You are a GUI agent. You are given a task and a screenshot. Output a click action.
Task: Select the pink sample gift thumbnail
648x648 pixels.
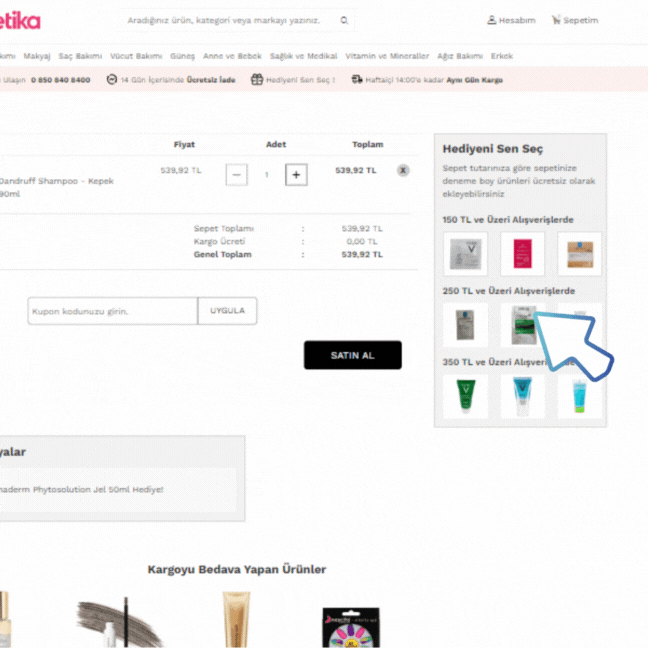(x=522, y=254)
